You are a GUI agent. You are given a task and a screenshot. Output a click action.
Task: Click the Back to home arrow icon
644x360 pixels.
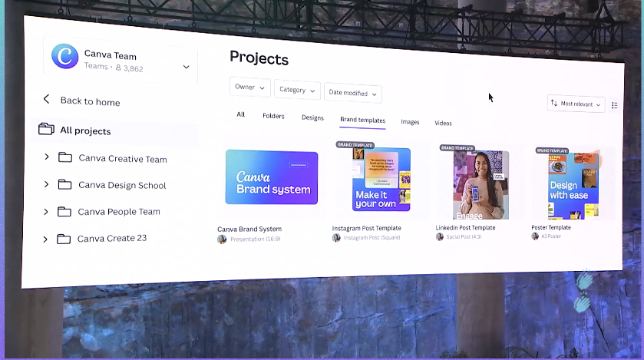(x=46, y=99)
